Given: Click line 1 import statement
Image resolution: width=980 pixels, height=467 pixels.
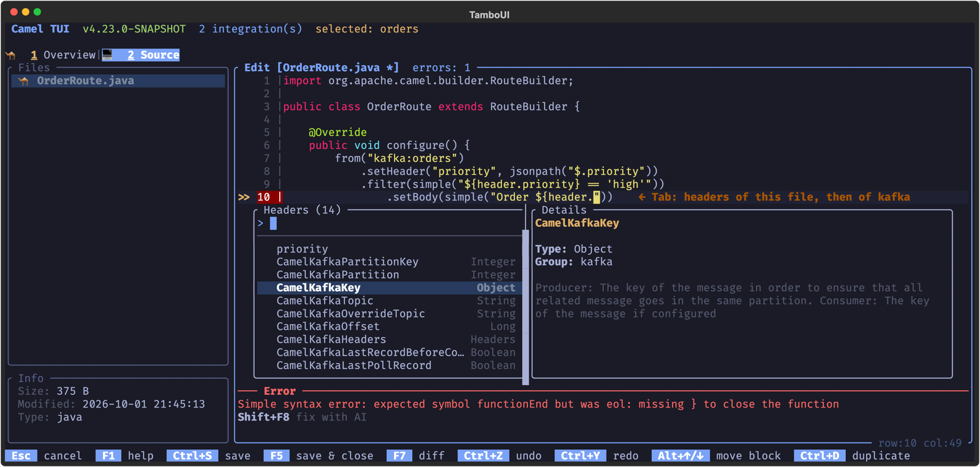Looking at the screenshot, I should point(428,81).
